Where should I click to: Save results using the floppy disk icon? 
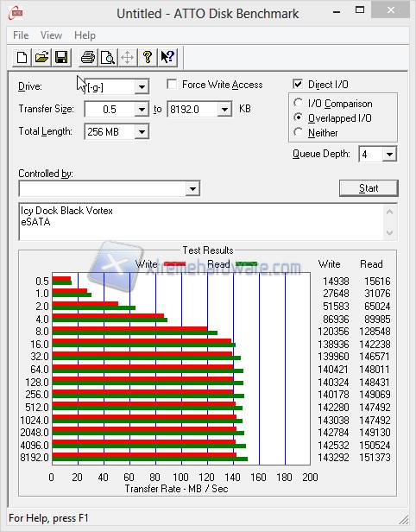click(61, 57)
